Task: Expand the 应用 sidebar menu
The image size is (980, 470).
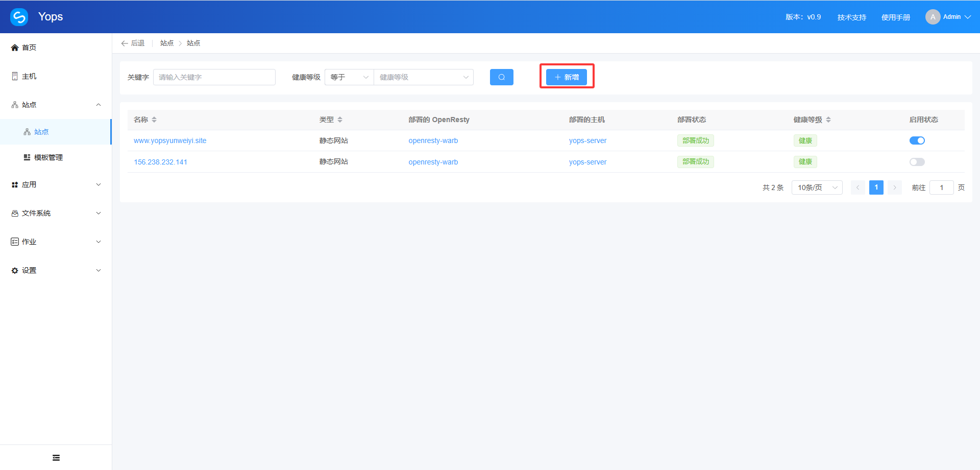Action: pos(56,184)
